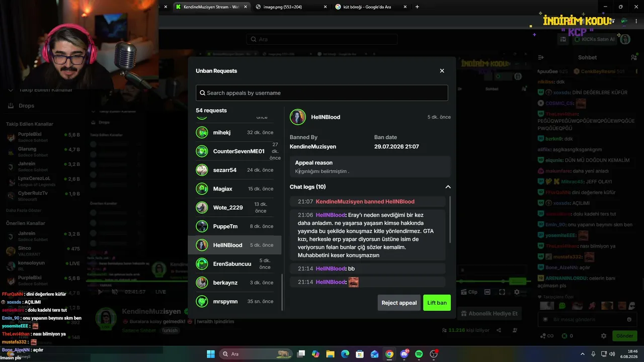The width and height of the screenshot is (644, 362).
Task: Open the KendineMuzisyen Stream browser tab
Action: (211, 7)
